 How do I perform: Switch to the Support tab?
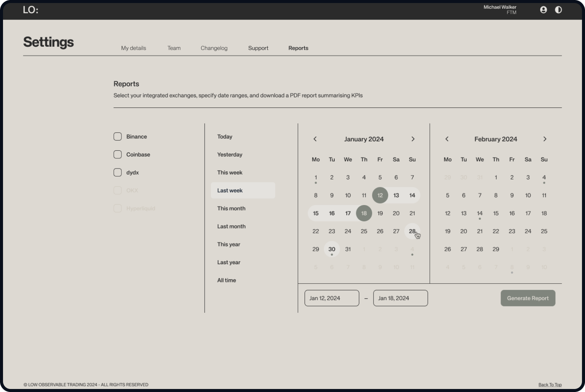(x=258, y=48)
